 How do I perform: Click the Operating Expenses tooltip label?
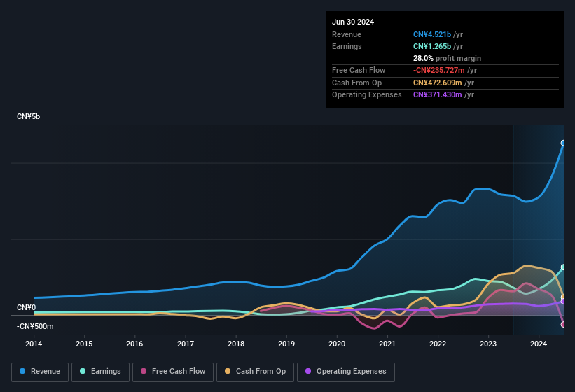coord(367,94)
